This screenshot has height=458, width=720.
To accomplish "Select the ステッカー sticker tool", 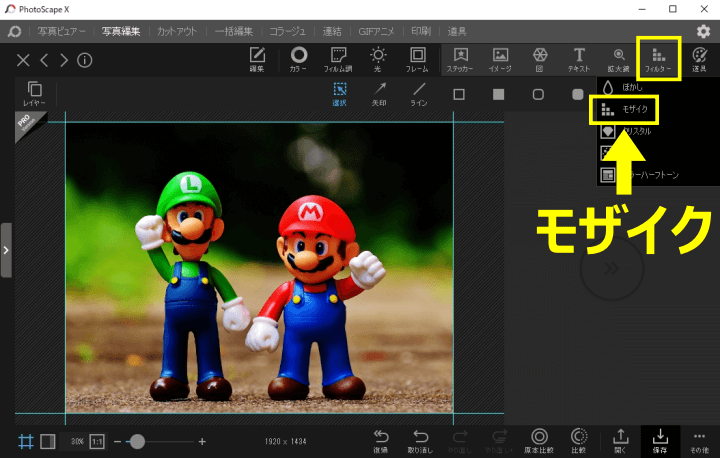I will pyautogui.click(x=460, y=60).
